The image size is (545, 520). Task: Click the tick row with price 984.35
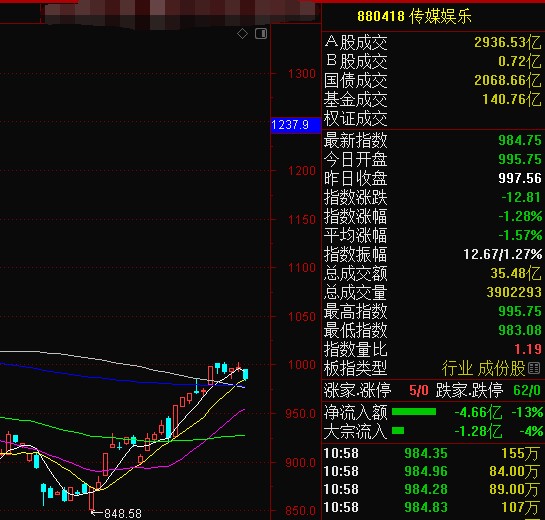coord(432,454)
